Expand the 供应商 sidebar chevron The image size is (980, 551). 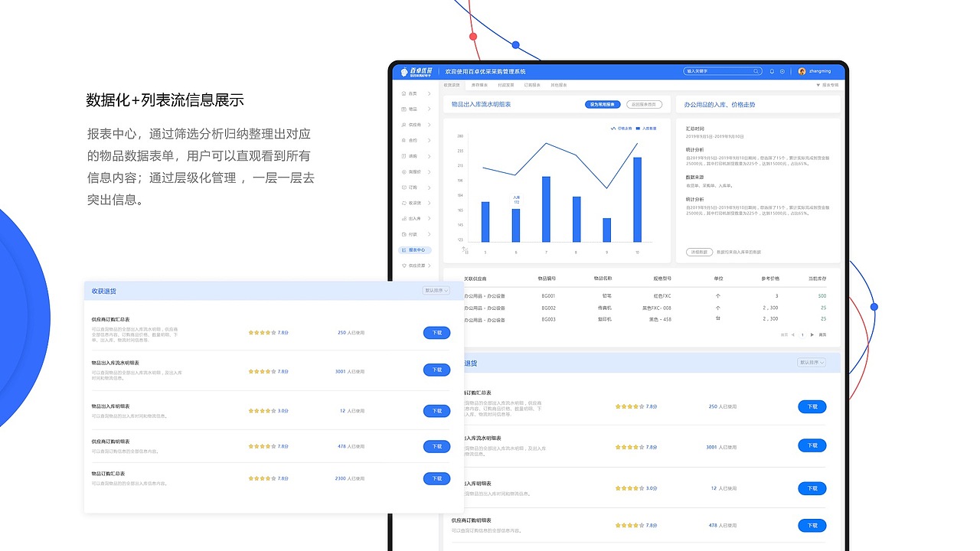430,125
